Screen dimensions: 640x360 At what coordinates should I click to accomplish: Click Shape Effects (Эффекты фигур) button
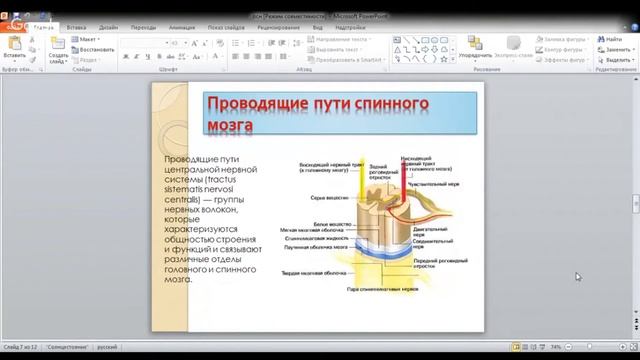[561, 60]
